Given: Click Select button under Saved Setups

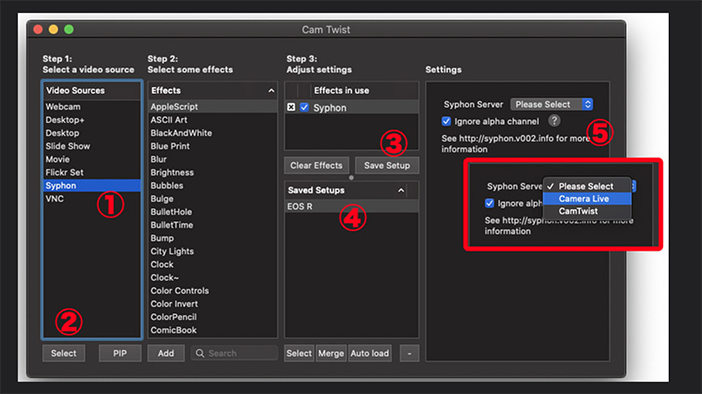Looking at the screenshot, I should pyautogui.click(x=299, y=353).
